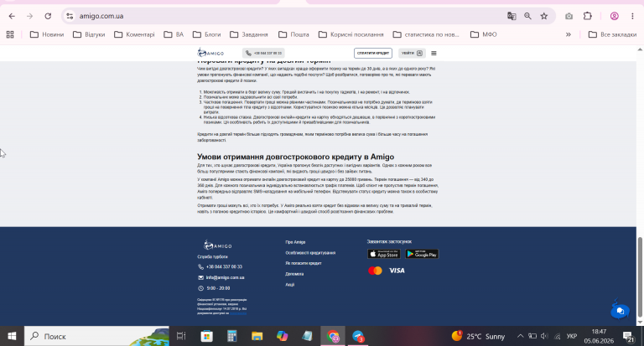The height and width of the screenshot is (346, 644).
Task: Go back to the previous page
Action: pos(12,16)
